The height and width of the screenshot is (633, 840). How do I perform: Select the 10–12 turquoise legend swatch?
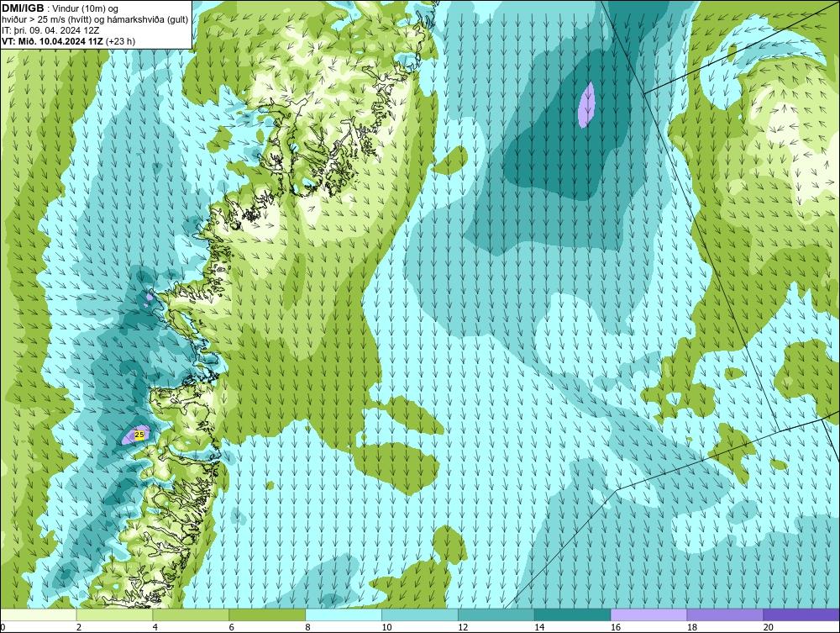pos(420,615)
